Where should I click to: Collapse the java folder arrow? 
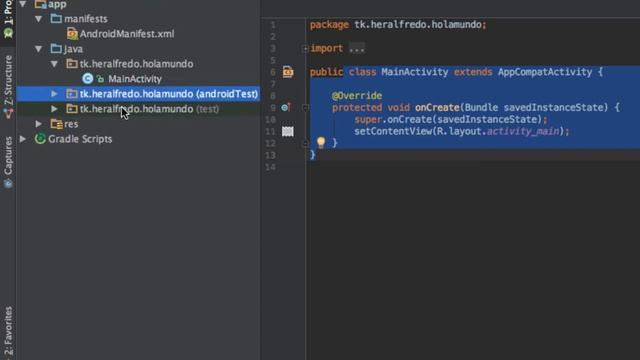tap(39, 49)
